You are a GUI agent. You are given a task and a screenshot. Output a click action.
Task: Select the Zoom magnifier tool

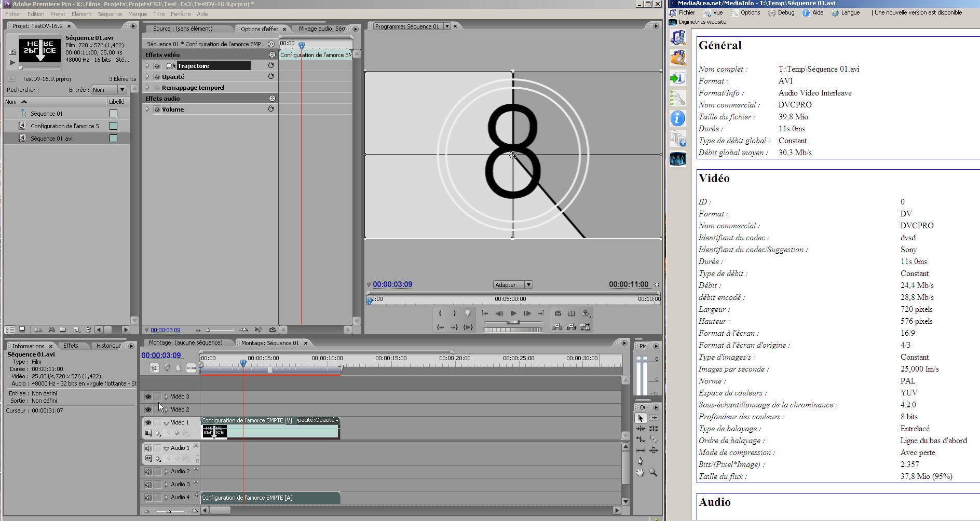653,472
